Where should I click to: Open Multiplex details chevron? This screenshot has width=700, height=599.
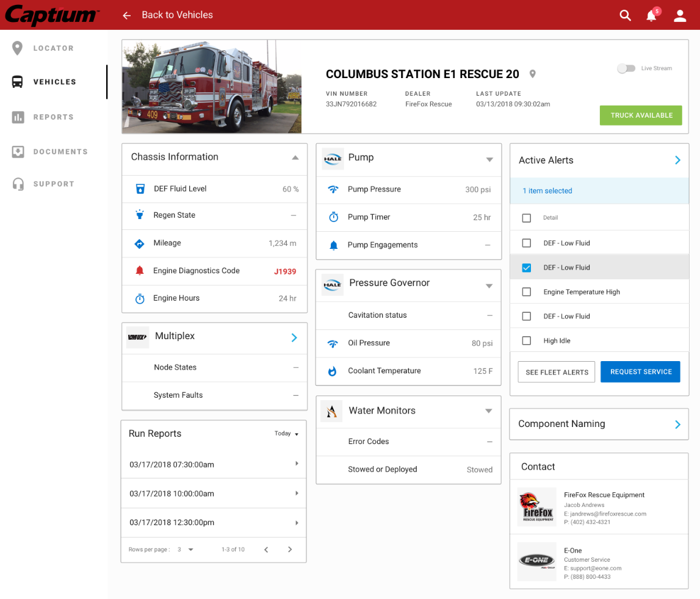(294, 337)
